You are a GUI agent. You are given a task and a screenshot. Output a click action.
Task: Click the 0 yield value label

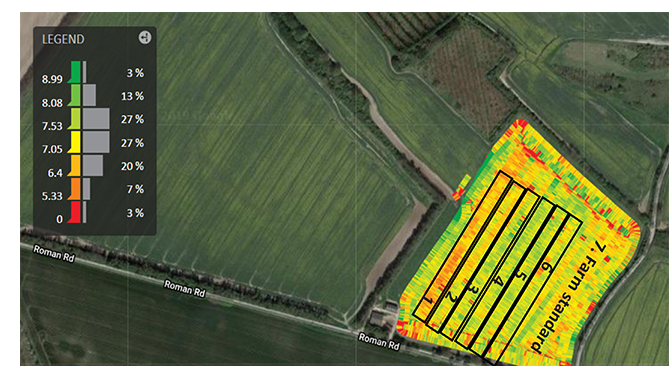59,219
